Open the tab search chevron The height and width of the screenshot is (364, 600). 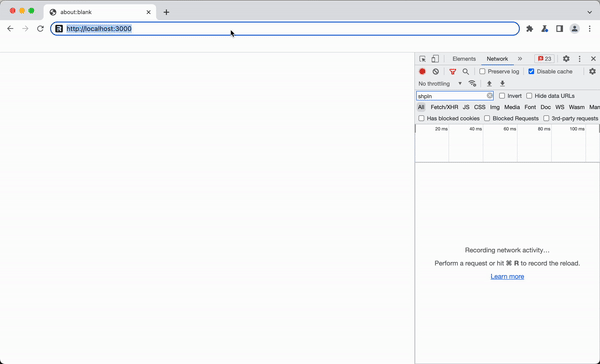[x=590, y=12]
